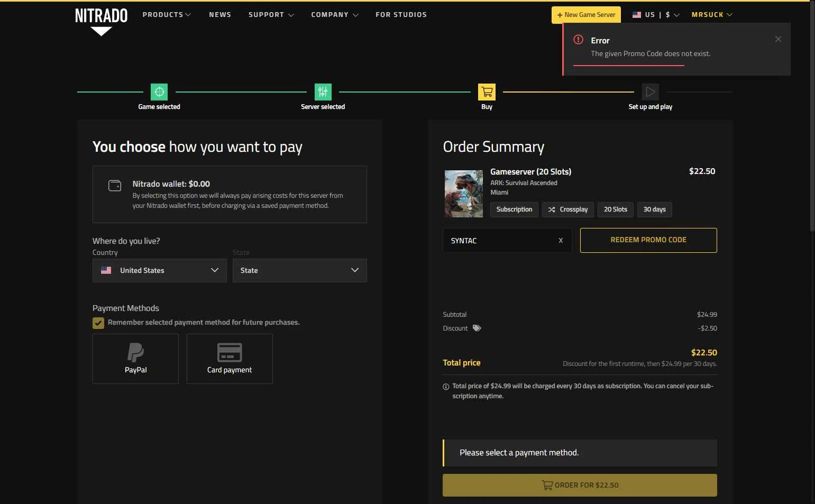The height and width of the screenshot is (504, 815).
Task: Click the 'Please select a payment method.' notice
Action: (580, 453)
